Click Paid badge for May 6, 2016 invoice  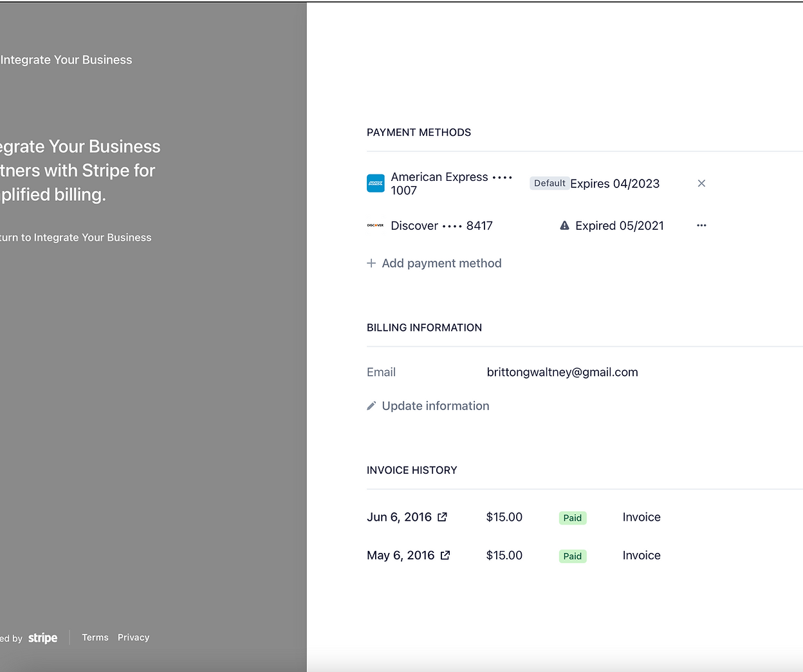click(573, 556)
